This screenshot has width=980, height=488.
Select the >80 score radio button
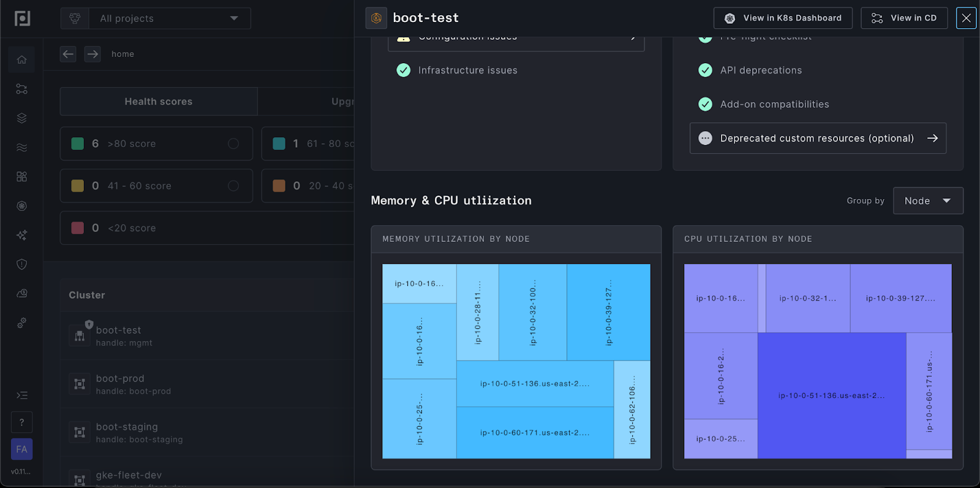(233, 143)
